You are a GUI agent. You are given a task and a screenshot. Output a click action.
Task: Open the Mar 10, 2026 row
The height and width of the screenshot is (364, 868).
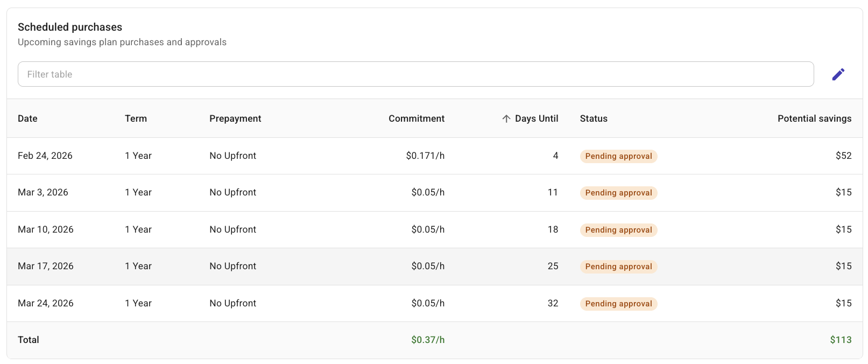click(46, 229)
